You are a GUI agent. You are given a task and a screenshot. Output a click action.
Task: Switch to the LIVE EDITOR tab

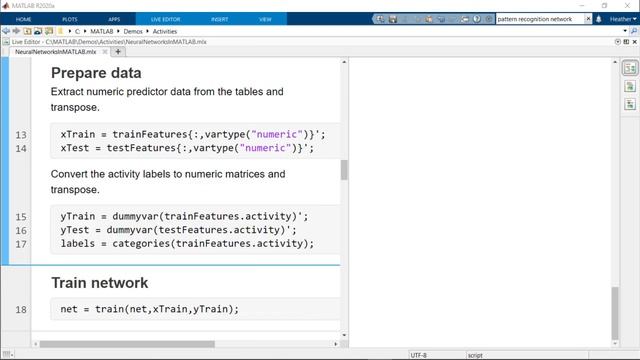tap(165, 19)
